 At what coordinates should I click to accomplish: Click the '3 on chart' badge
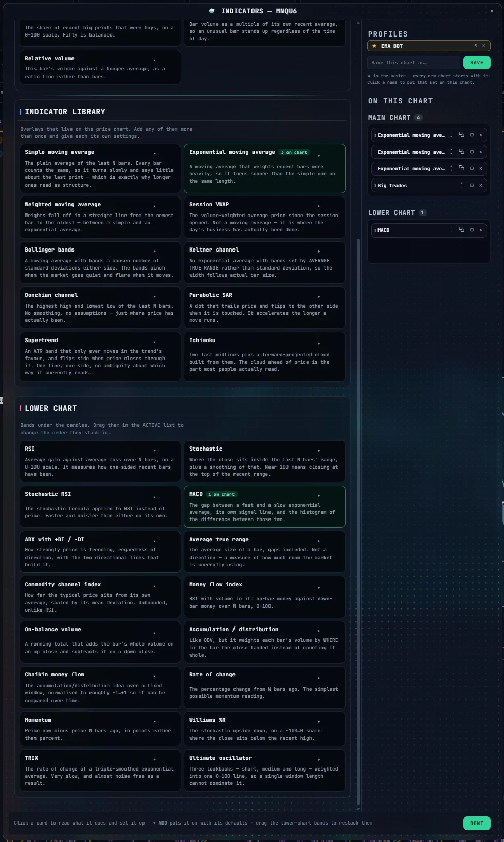coord(294,152)
